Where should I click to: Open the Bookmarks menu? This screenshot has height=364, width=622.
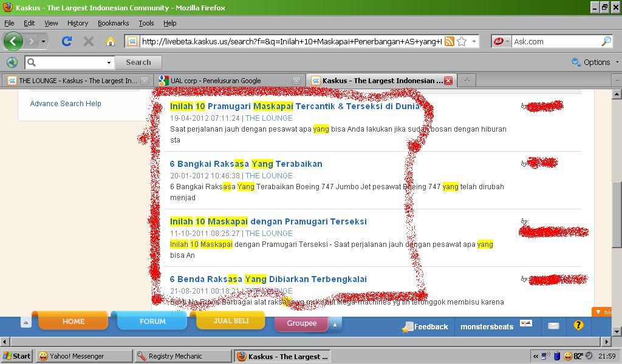tap(114, 23)
